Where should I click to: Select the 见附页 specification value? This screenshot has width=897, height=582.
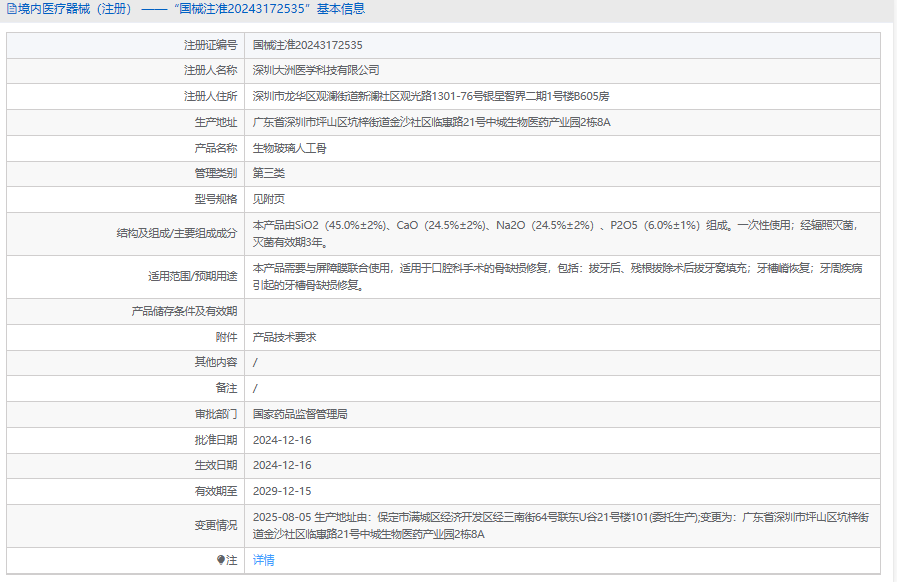click(x=269, y=199)
